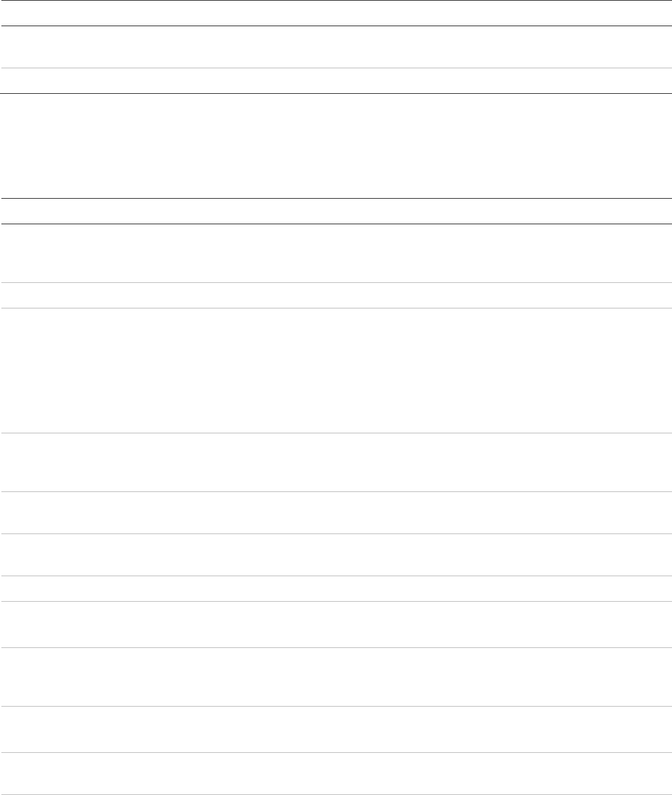
Task: Click ninth body row of lower table
Action: click(x=336, y=676)
